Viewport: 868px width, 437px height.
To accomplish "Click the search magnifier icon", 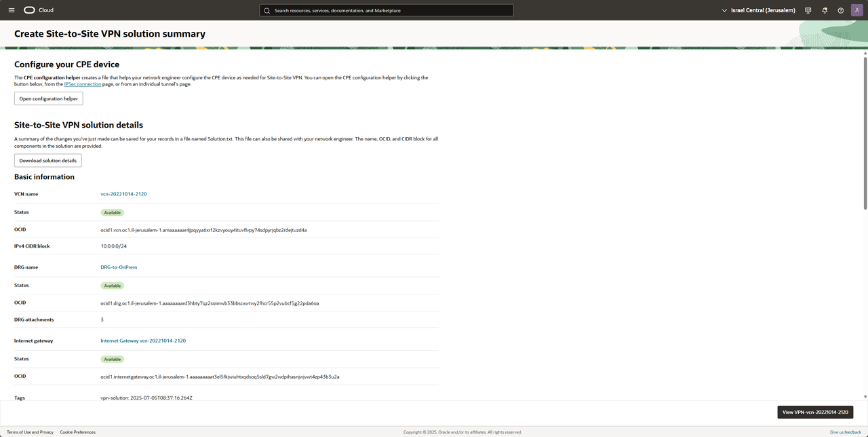I will click(x=267, y=11).
